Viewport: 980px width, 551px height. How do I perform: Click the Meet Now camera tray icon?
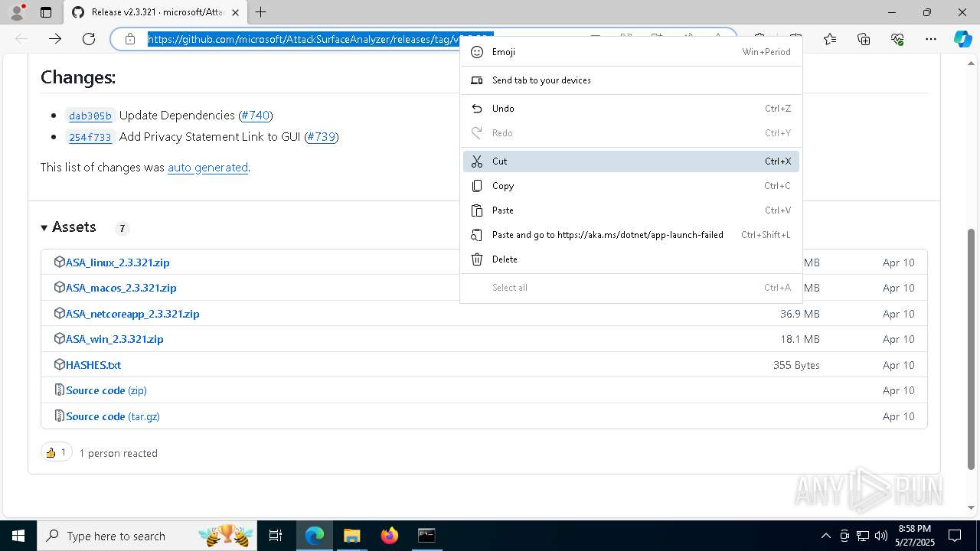844,536
